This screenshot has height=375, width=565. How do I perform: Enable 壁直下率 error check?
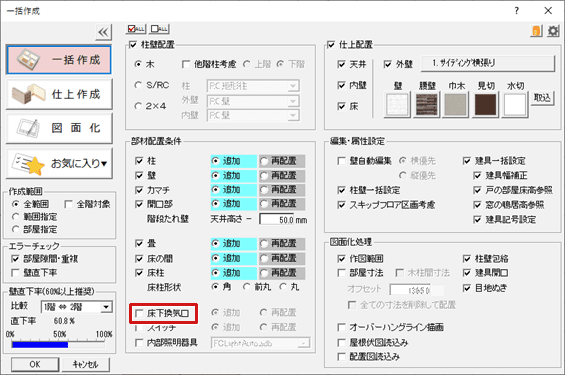coord(15,273)
